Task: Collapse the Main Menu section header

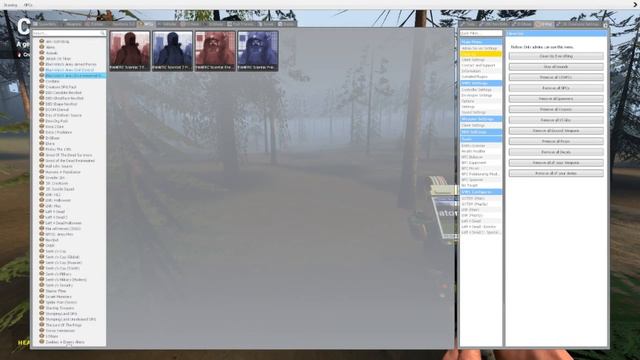Action: pos(481,42)
